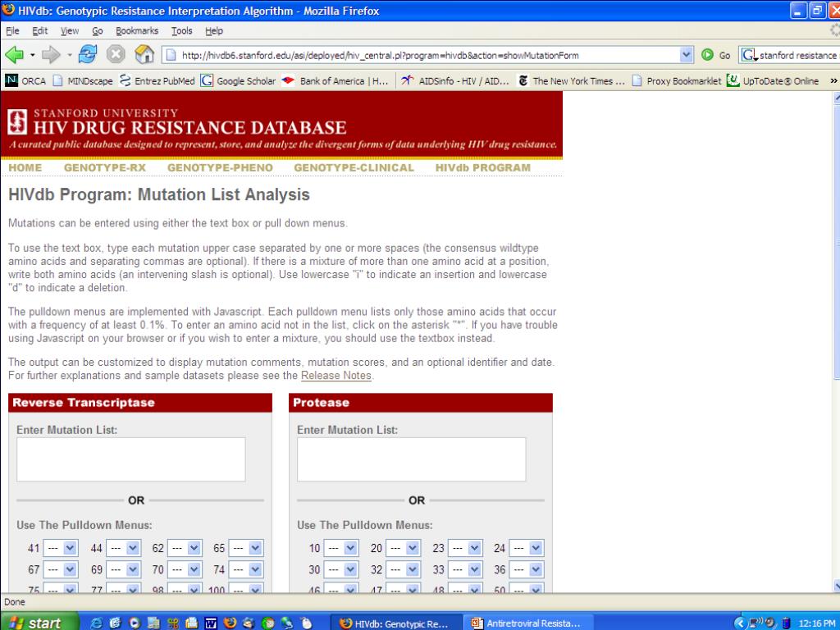Switch to Antiretroviral Resista… taskbar window
The height and width of the screenshot is (630, 840).
point(525,623)
